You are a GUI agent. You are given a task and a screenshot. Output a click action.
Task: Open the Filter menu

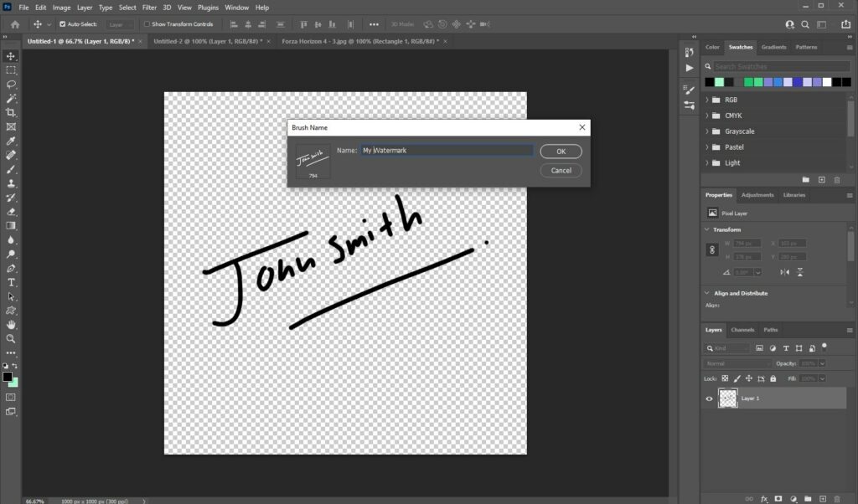point(149,7)
